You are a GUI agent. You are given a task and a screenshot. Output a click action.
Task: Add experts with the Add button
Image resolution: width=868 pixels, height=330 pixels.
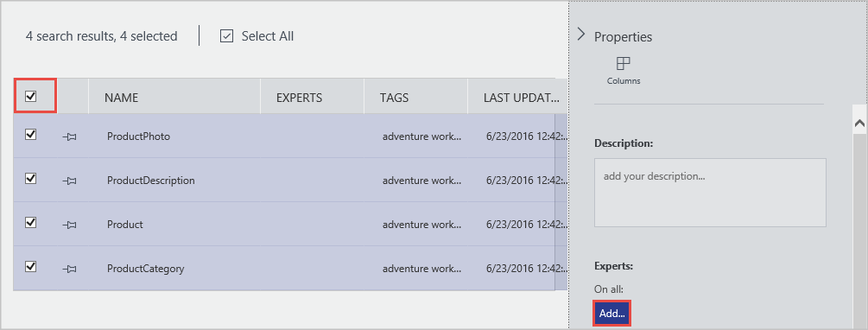tap(612, 314)
